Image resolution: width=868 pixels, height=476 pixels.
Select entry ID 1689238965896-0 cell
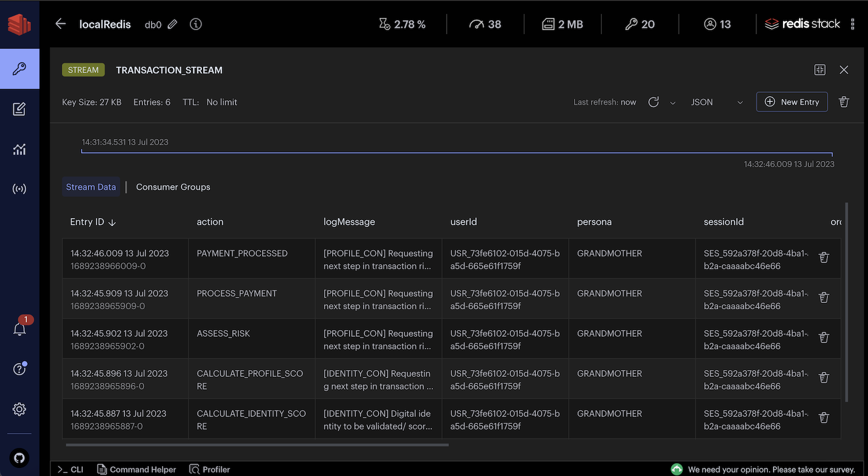[126, 379]
